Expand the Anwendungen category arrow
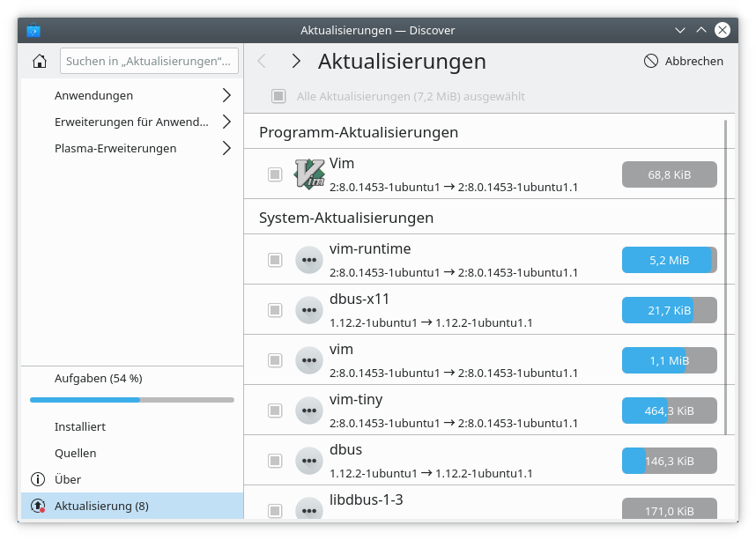This screenshot has width=756, height=540. (226, 95)
